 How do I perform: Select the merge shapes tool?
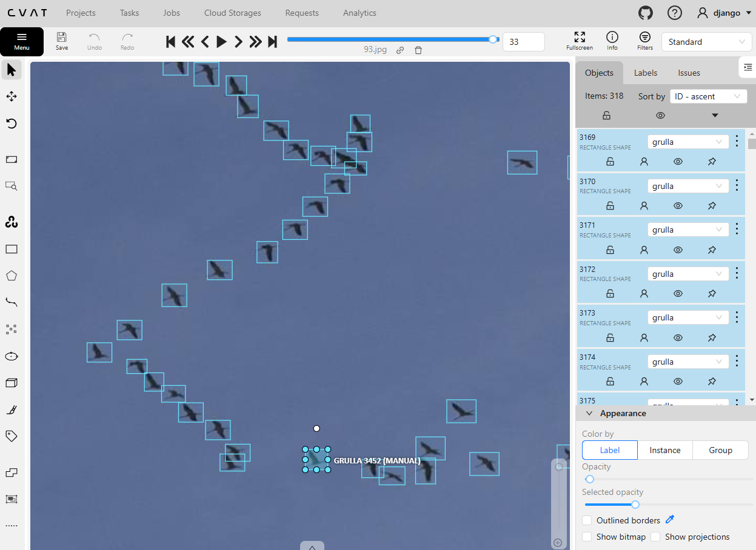(11, 472)
